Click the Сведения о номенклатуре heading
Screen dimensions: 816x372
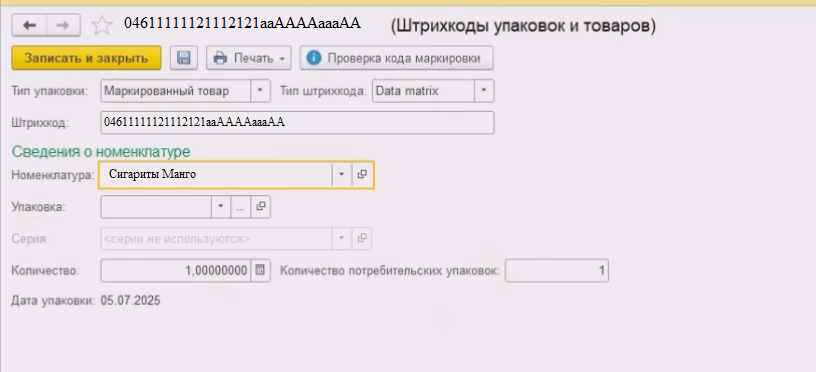click(x=101, y=152)
